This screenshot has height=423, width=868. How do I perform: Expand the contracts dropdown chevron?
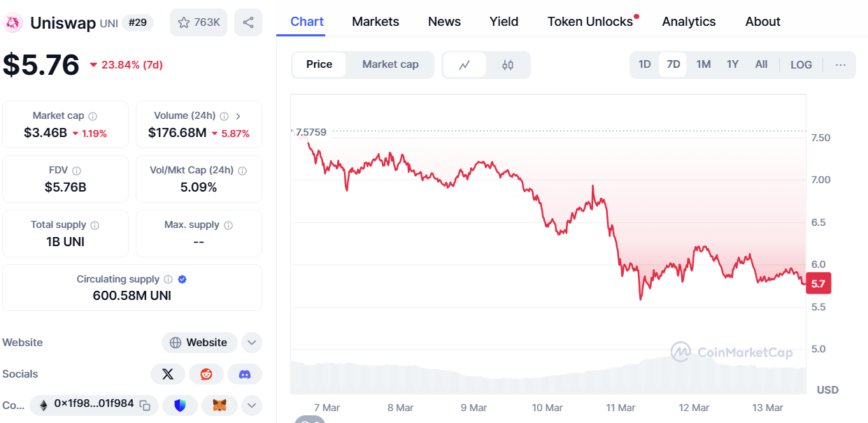tap(251, 405)
